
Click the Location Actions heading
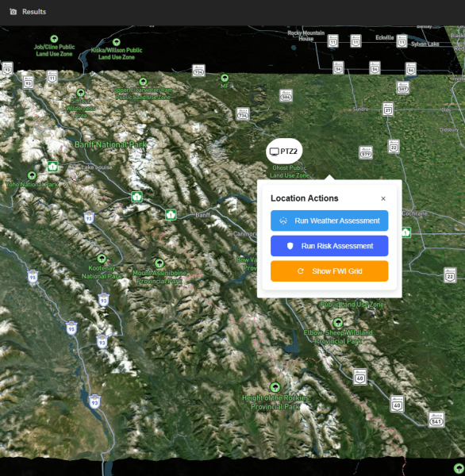point(305,198)
